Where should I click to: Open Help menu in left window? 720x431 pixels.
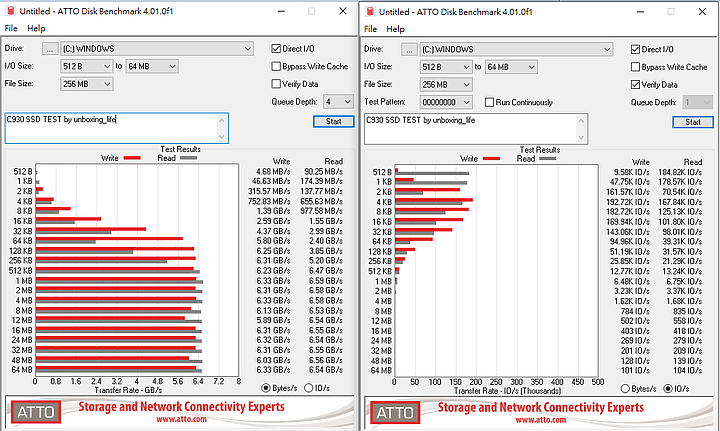pyautogui.click(x=36, y=28)
